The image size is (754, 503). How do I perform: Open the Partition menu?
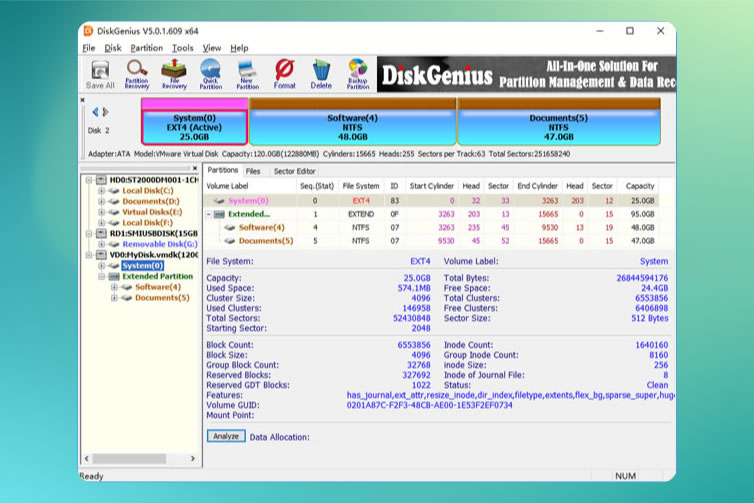coord(147,48)
